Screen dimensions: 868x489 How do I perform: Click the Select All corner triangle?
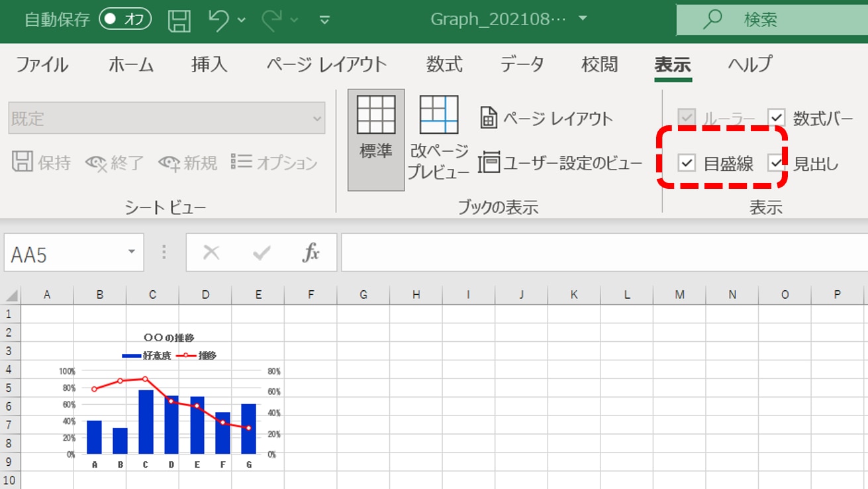coord(11,295)
